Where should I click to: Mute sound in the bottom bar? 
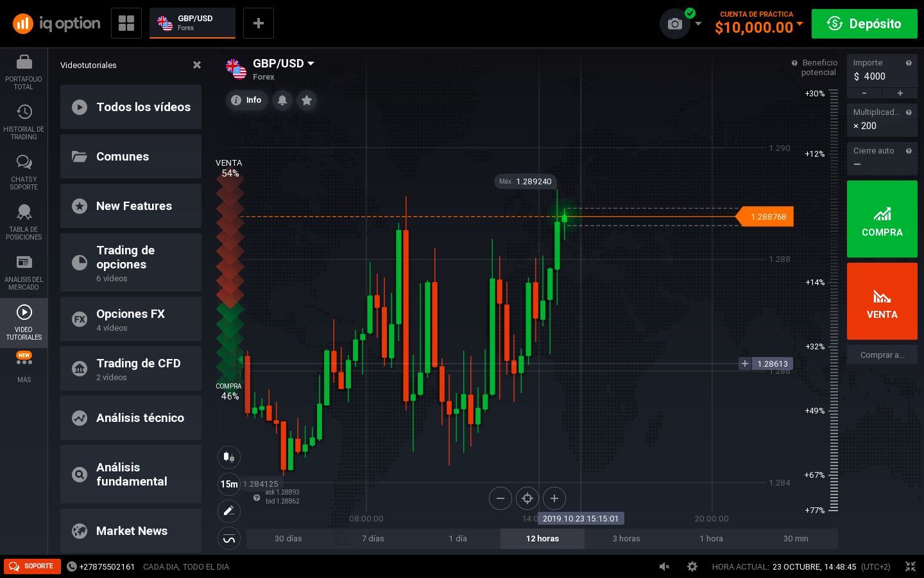click(x=665, y=566)
